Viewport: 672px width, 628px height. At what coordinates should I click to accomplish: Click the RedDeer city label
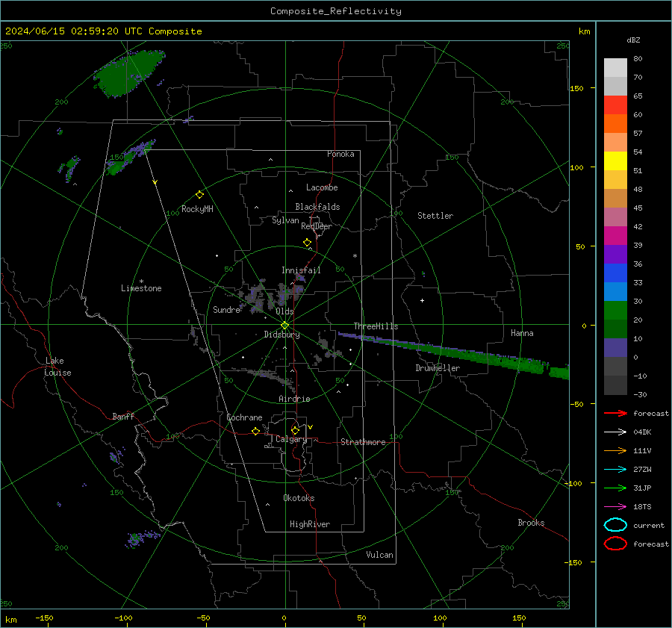[317, 226]
